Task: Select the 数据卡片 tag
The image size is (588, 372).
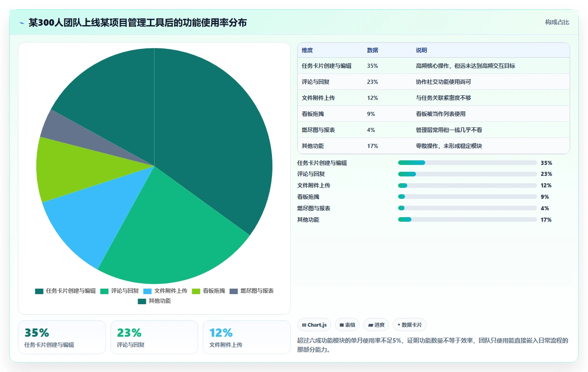Action: click(409, 325)
